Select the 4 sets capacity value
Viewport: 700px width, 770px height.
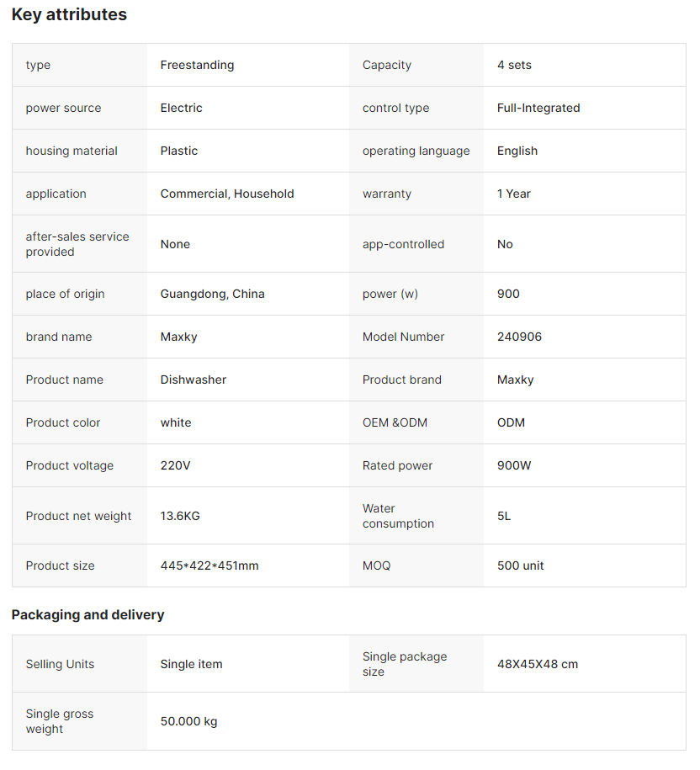click(x=514, y=65)
